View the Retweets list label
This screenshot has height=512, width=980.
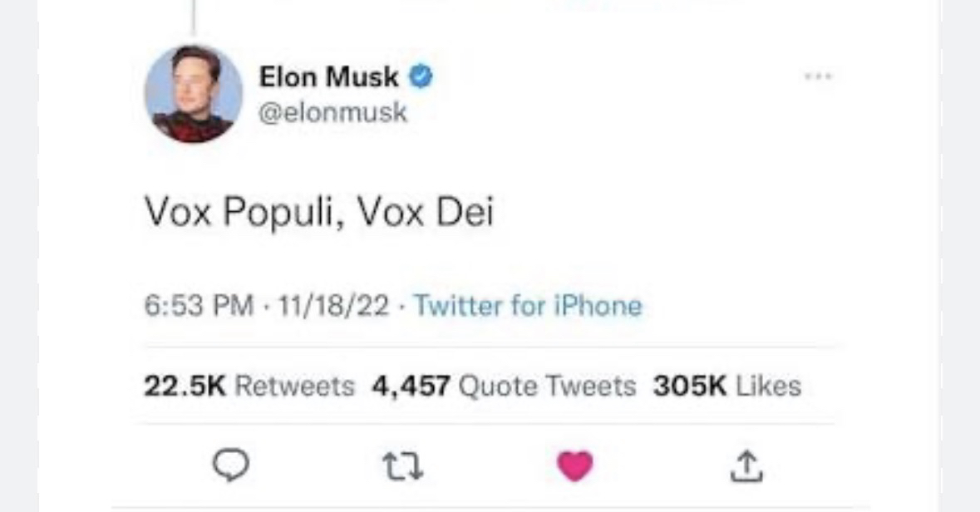click(294, 386)
